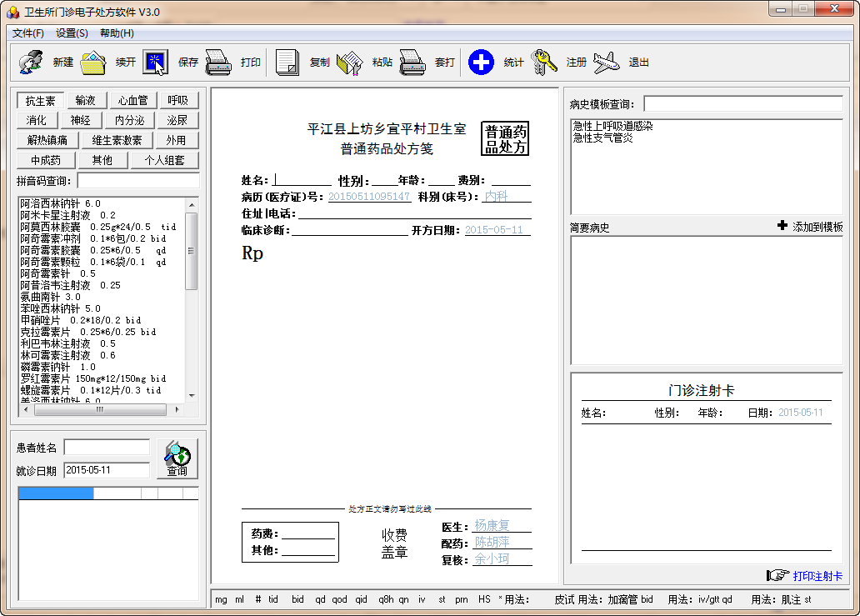Switch to the 输液 drug category
Screen dimensions: 860x616
(86, 100)
